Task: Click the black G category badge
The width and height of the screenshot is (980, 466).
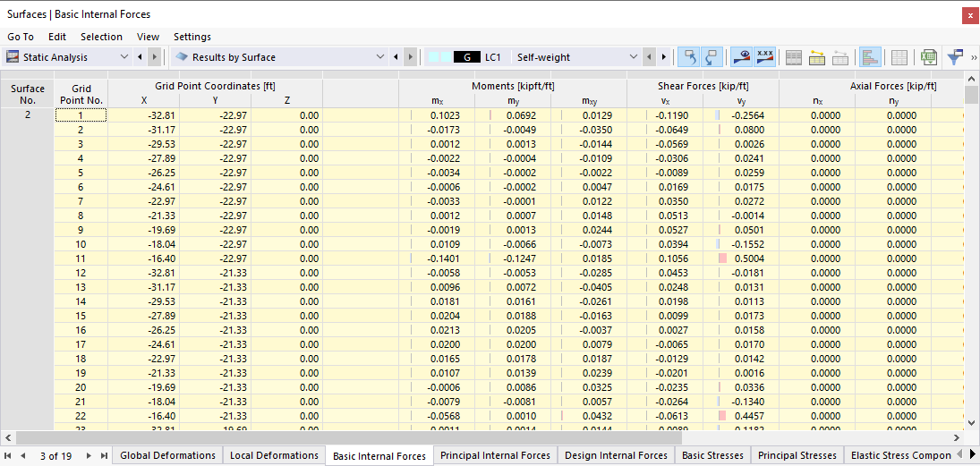Action: [467, 57]
